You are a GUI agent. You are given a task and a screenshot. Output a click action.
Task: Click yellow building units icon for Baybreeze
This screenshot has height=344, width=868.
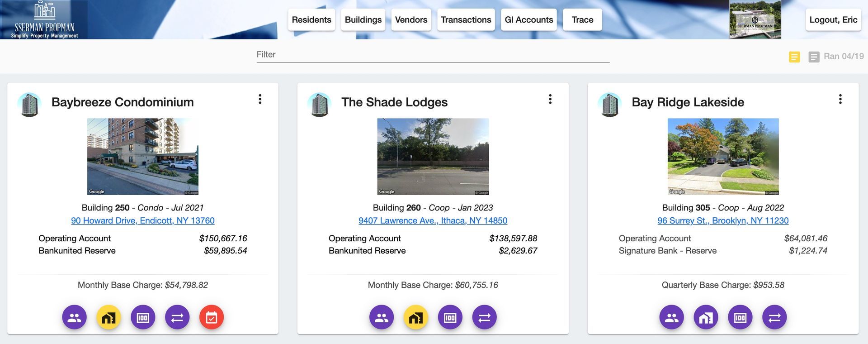coord(108,317)
